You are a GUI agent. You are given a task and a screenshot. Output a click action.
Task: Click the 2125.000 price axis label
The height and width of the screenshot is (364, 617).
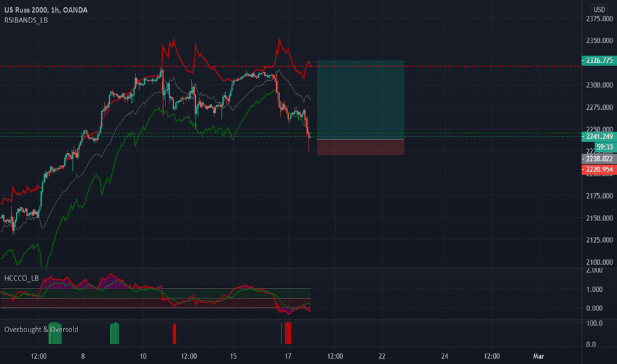(599, 240)
